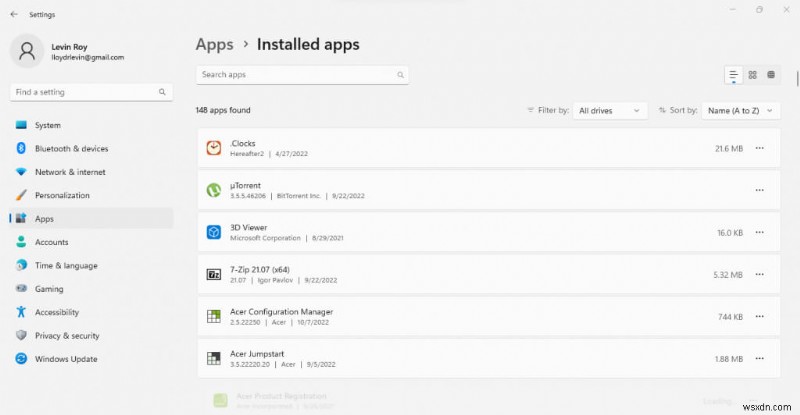Switch to table view layout

click(x=771, y=75)
